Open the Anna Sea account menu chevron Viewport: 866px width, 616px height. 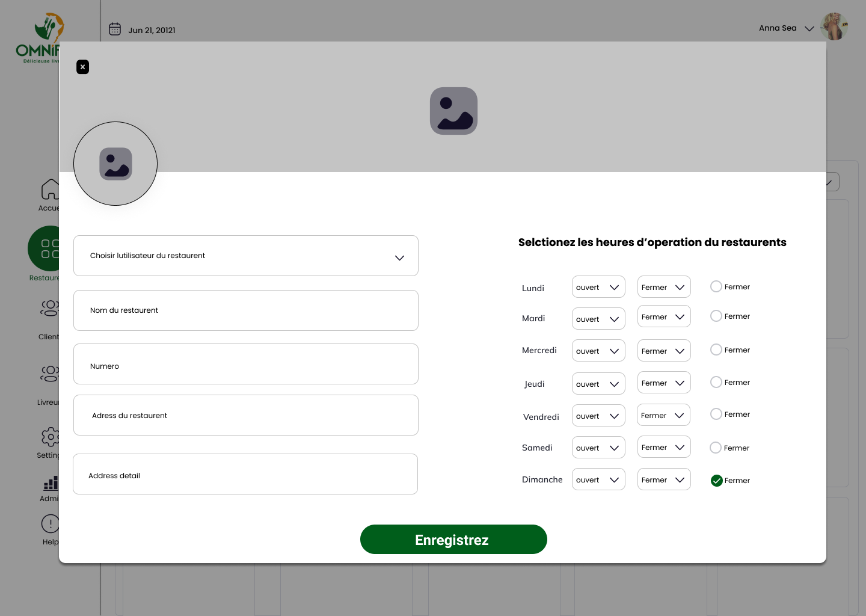click(x=809, y=28)
